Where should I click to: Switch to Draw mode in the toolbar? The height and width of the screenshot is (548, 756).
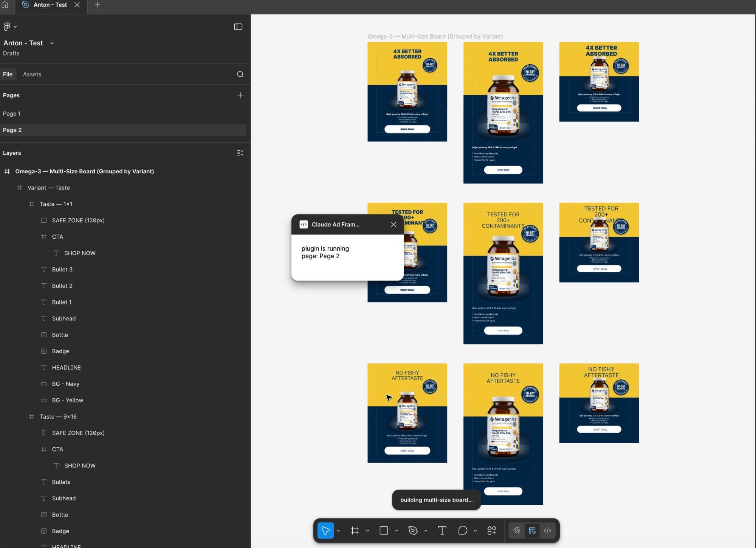coord(516,531)
